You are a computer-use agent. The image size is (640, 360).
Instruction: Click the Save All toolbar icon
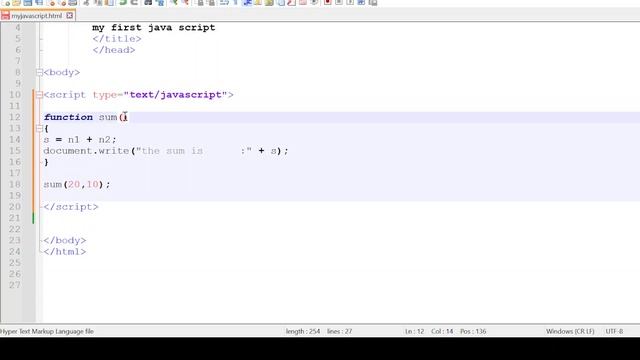(39, 2)
